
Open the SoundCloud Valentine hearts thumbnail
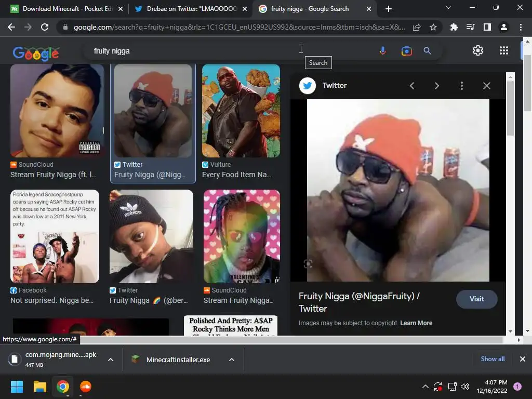coord(242,236)
